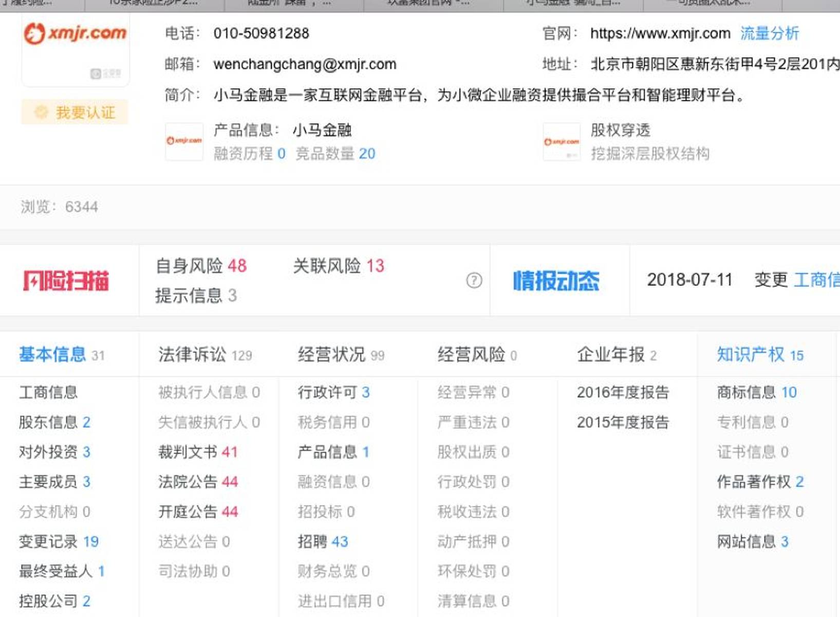Click 分支机构 0 item

[54, 512]
